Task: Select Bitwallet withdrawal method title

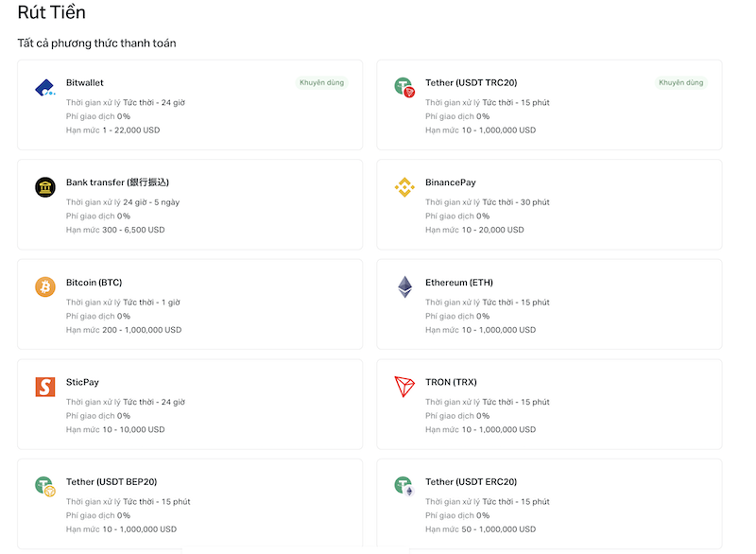Action: click(x=85, y=83)
